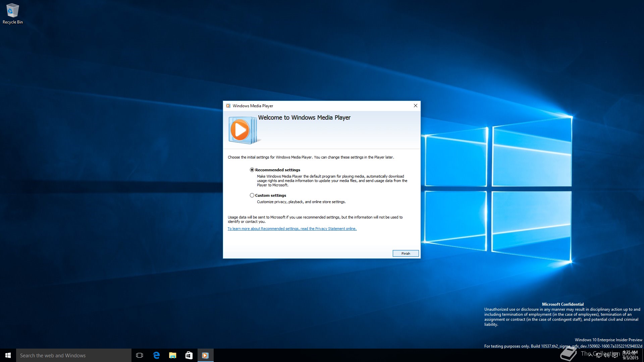Click the network icon in the tray

[x=599, y=355]
